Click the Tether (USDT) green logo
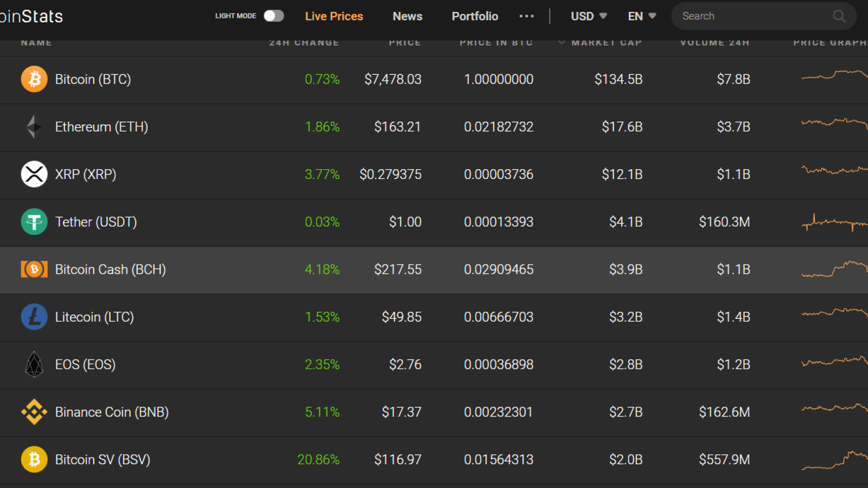Viewport: 868px width, 488px height. click(34, 222)
